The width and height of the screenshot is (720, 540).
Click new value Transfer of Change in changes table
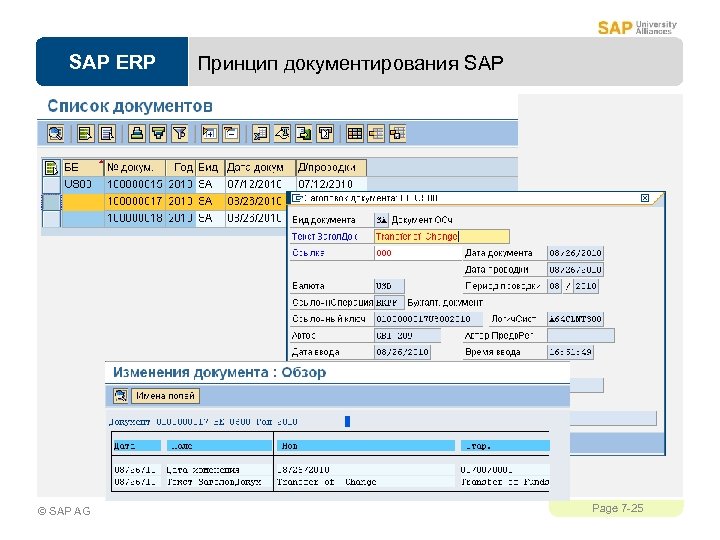(x=326, y=482)
